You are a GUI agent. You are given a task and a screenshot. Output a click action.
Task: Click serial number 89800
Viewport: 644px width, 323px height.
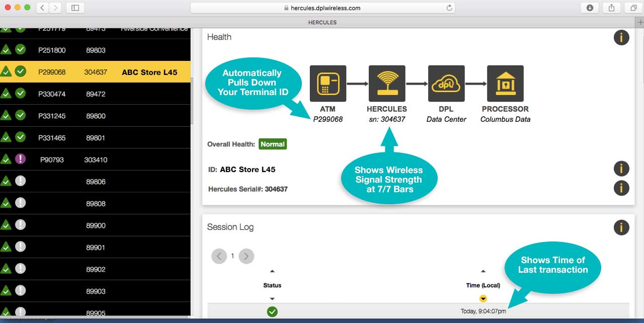coord(96,116)
